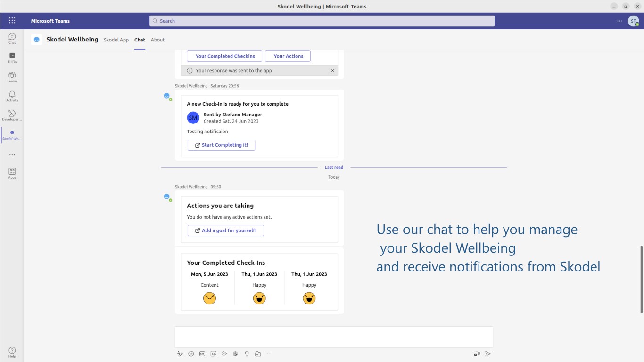The height and width of the screenshot is (362, 644).
Task: Open Teams in the left sidebar
Action: coord(12,77)
